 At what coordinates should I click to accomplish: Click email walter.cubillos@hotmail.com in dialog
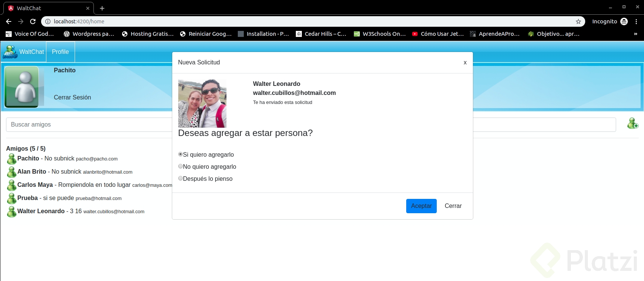tap(294, 93)
